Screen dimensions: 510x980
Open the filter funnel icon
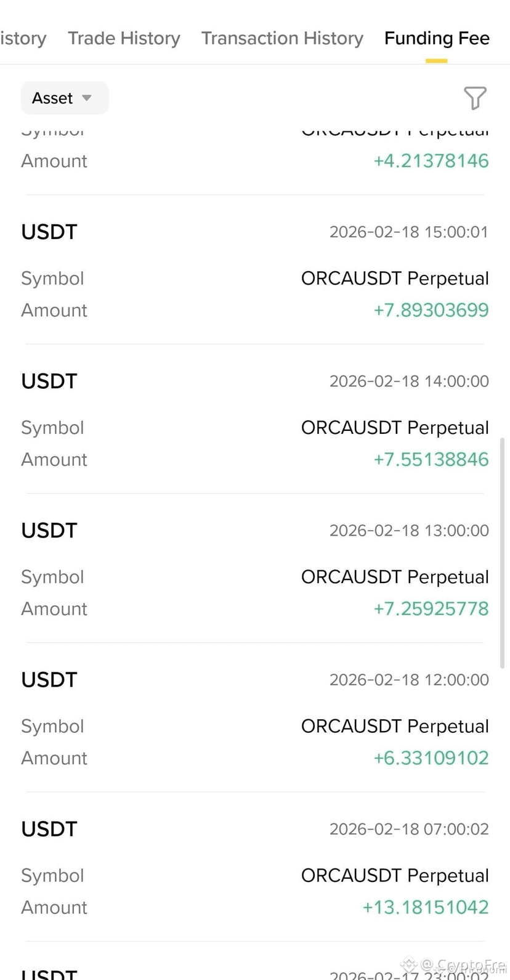475,98
